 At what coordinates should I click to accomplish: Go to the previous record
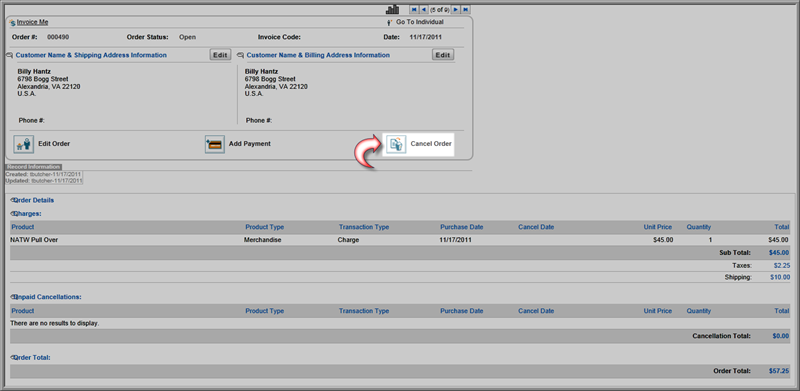coord(423,9)
